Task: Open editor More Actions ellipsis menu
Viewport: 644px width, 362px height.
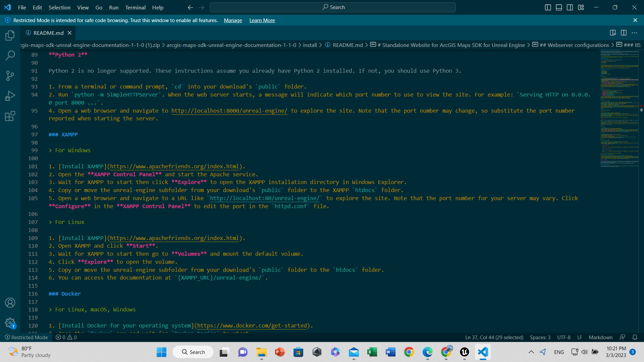Action: (634, 33)
